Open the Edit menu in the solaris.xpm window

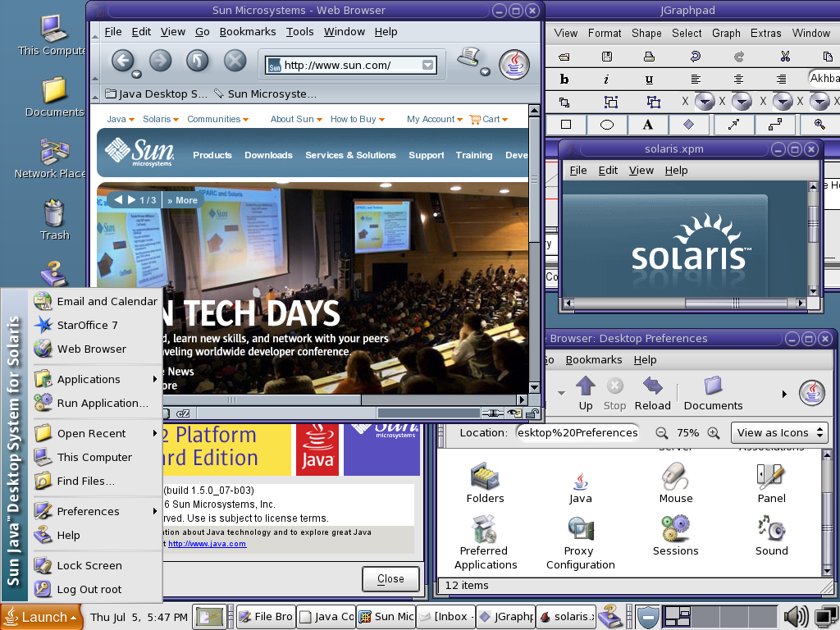tap(608, 171)
